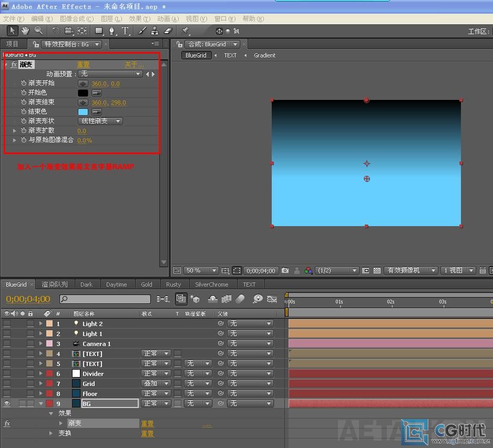Toggle stopwatch for 渐变结束
The width and height of the screenshot is (493, 448).
point(24,102)
